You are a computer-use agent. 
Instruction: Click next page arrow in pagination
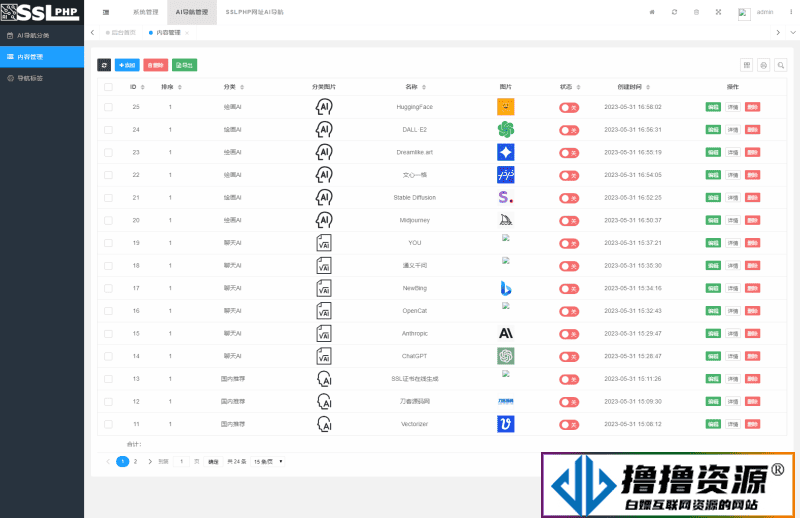tap(149, 461)
